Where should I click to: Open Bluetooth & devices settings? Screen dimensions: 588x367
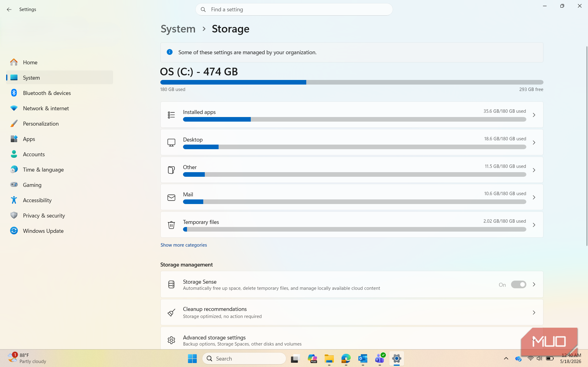click(x=59, y=93)
